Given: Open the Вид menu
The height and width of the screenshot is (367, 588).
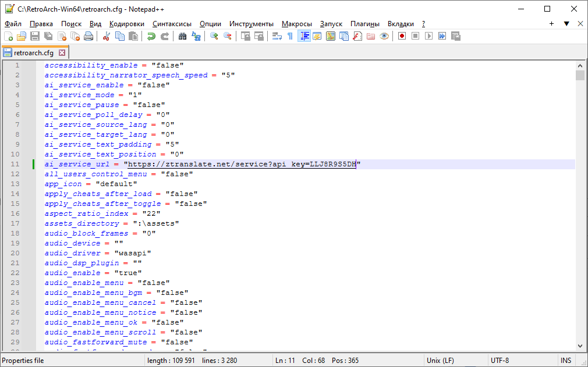Looking at the screenshot, I should pos(95,24).
